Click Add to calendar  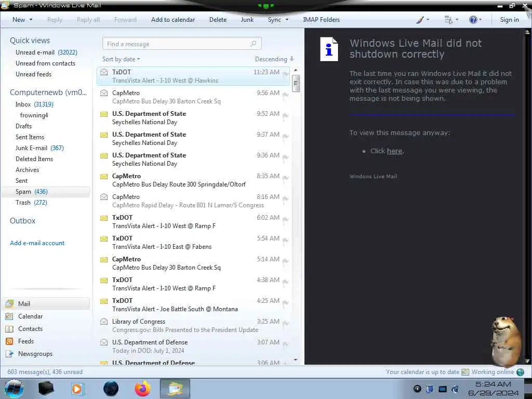173,20
